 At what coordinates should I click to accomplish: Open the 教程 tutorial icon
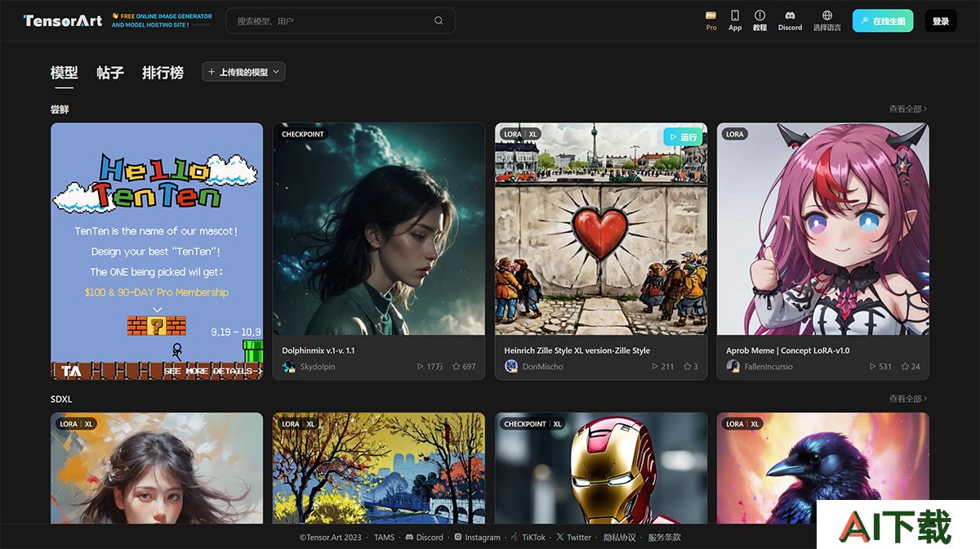(x=759, y=16)
